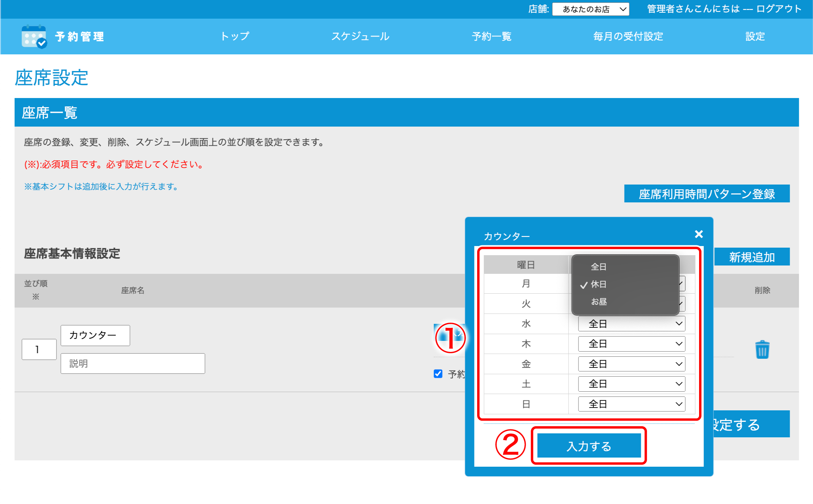The width and height of the screenshot is (813, 504).
Task: Click the 座席利用時間パターン登録 button
Action: pos(707,194)
